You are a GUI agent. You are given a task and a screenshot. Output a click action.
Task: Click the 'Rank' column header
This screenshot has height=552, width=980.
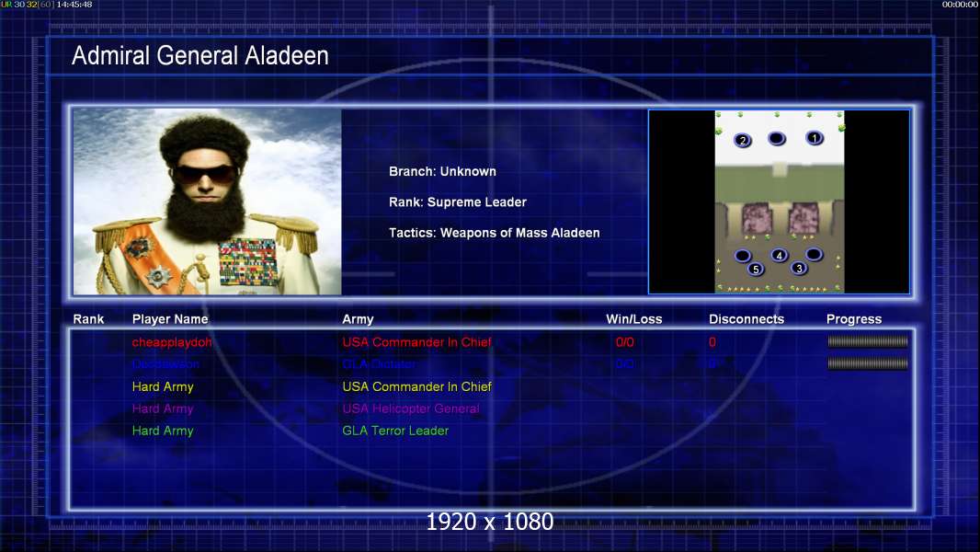[x=89, y=319]
